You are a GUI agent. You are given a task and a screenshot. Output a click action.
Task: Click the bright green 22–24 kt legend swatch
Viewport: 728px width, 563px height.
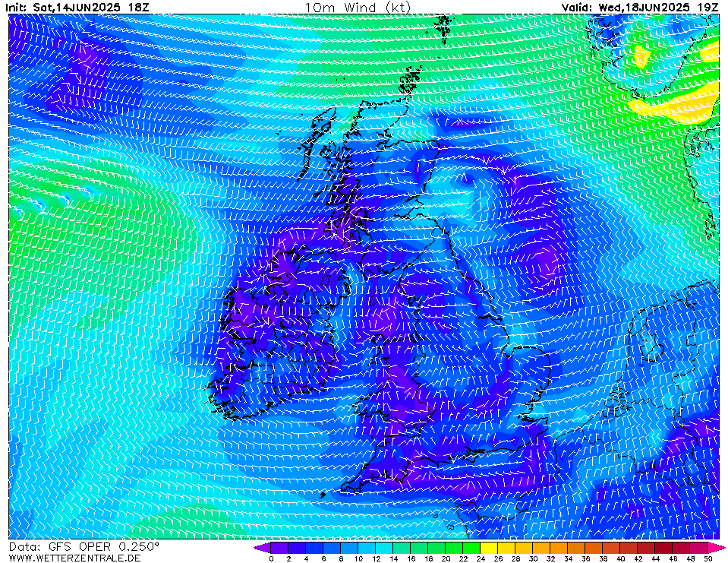[471, 548]
